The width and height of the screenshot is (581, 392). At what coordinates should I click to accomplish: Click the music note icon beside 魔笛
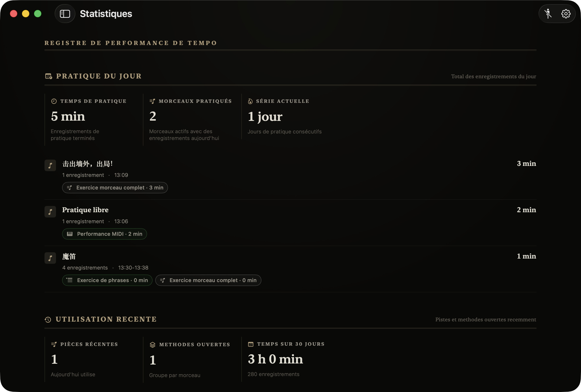tap(50, 258)
